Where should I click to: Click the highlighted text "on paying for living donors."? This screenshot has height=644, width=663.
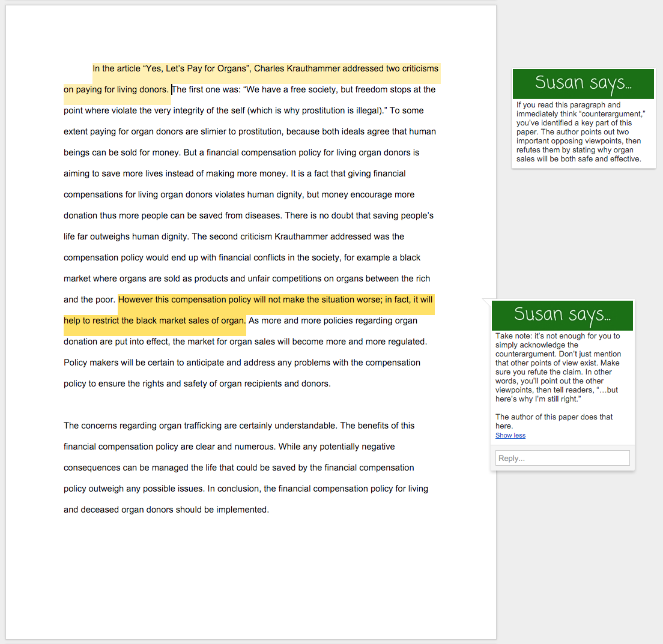tap(117, 89)
